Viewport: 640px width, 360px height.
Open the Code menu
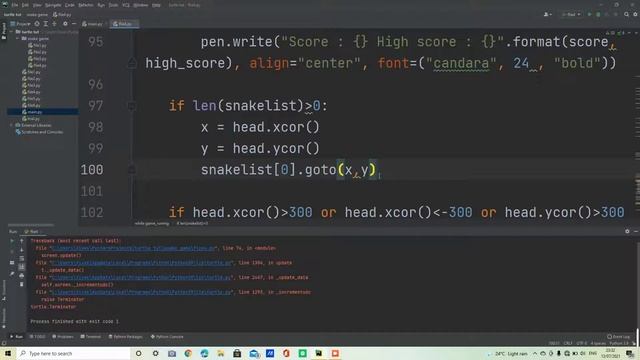[70, 5]
